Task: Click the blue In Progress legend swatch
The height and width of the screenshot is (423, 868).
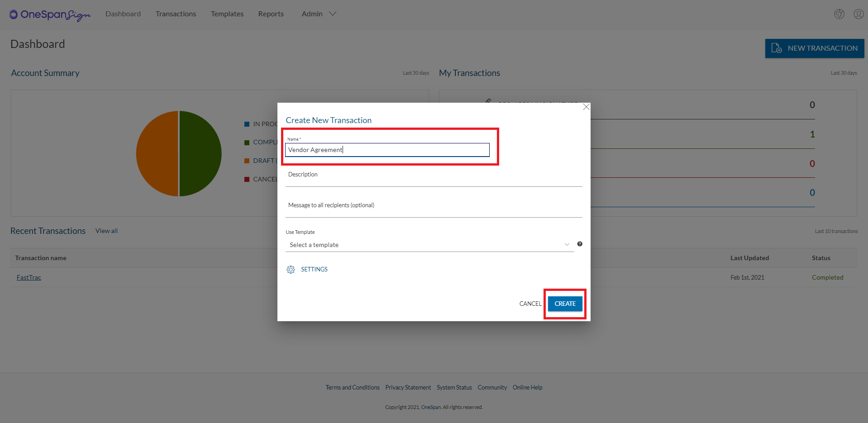Action: [247, 124]
